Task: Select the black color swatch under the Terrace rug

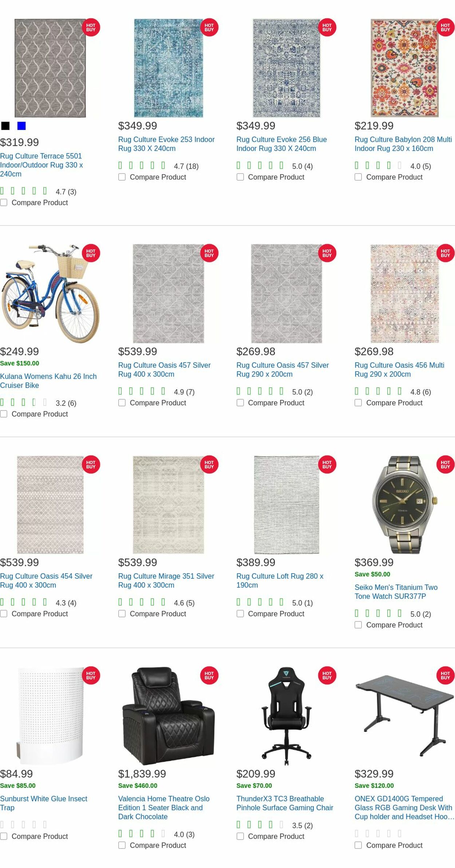Action: point(6,126)
